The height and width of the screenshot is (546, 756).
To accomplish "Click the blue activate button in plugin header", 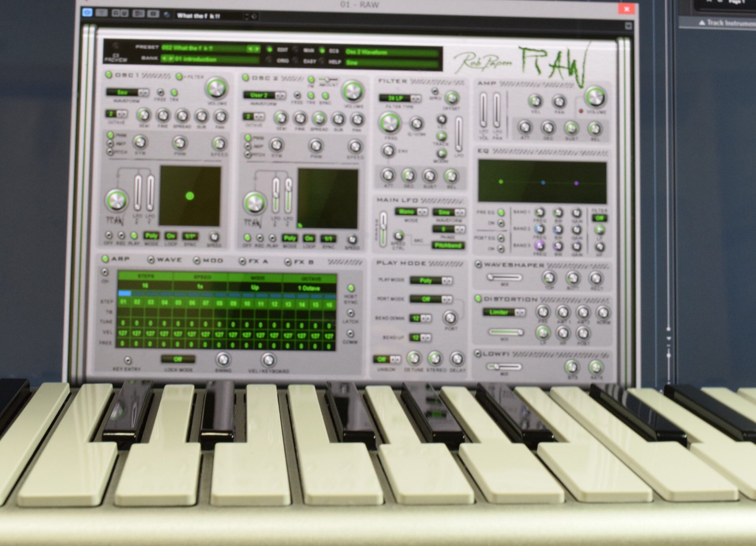I will coord(88,13).
